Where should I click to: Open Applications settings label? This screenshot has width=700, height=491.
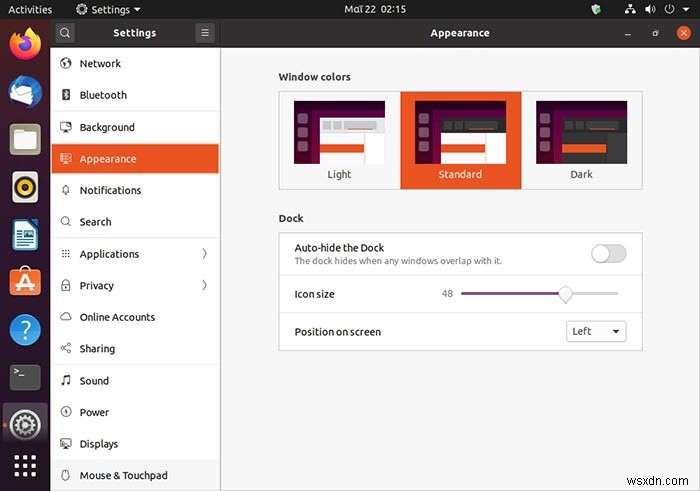pyautogui.click(x=109, y=254)
